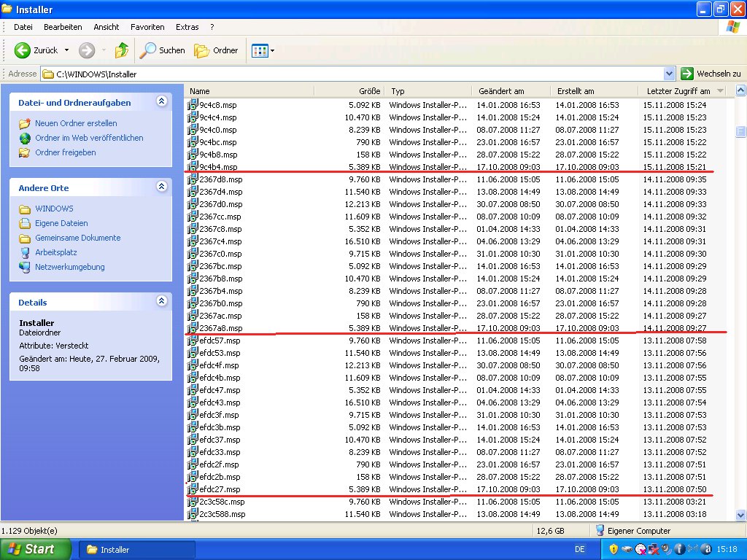Select the 2c3c58c.msp file icon
Viewport: 747px width, 560px height.
click(193, 502)
